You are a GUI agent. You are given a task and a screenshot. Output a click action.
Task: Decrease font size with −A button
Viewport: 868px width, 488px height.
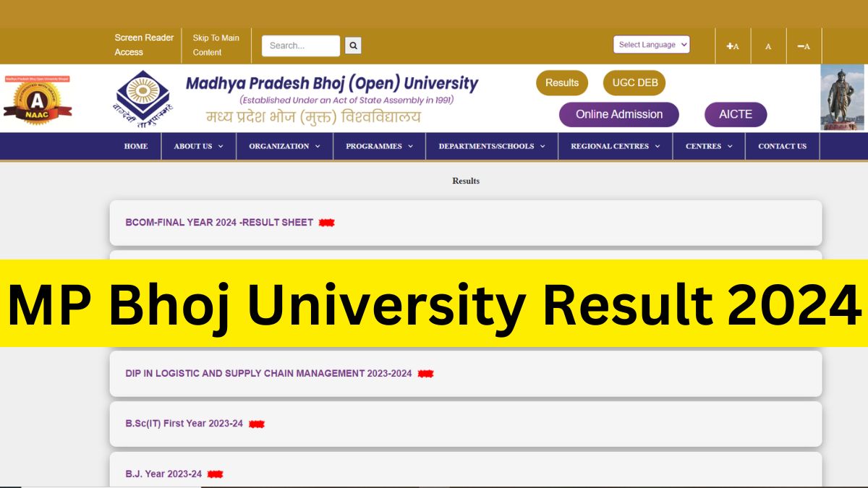[804, 46]
